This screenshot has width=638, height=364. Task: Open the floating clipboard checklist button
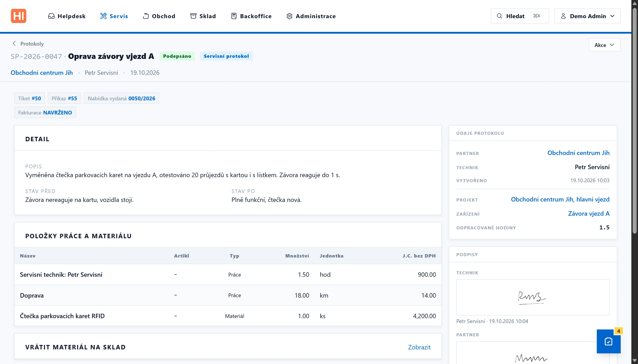click(x=609, y=341)
